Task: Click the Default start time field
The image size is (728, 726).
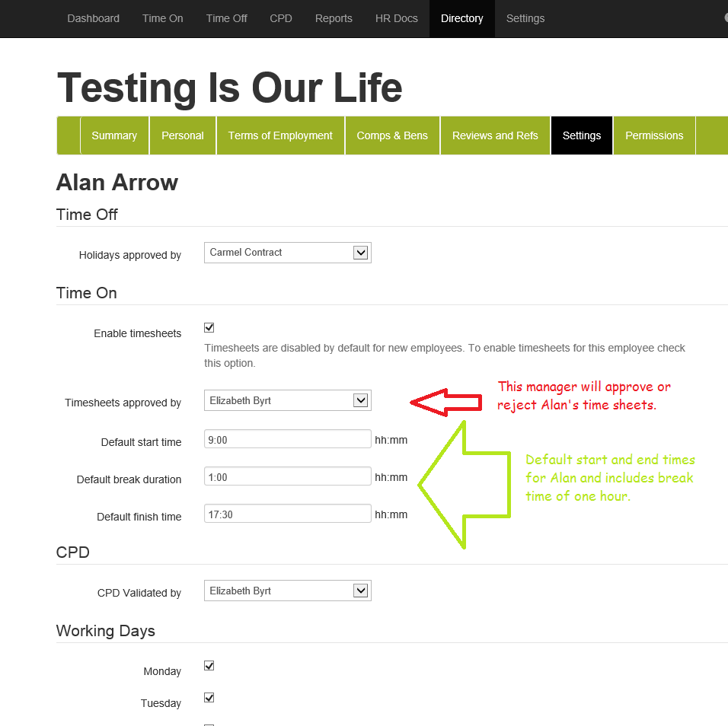Action: click(287, 440)
